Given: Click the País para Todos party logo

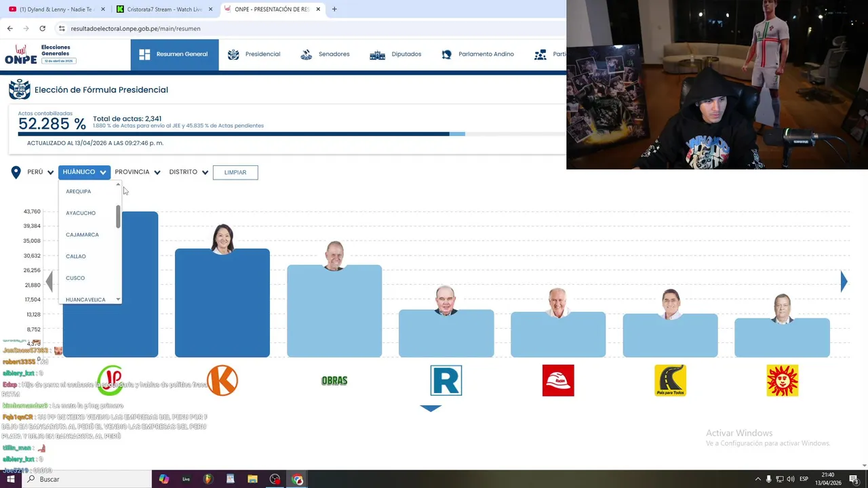Looking at the screenshot, I should 670,380.
